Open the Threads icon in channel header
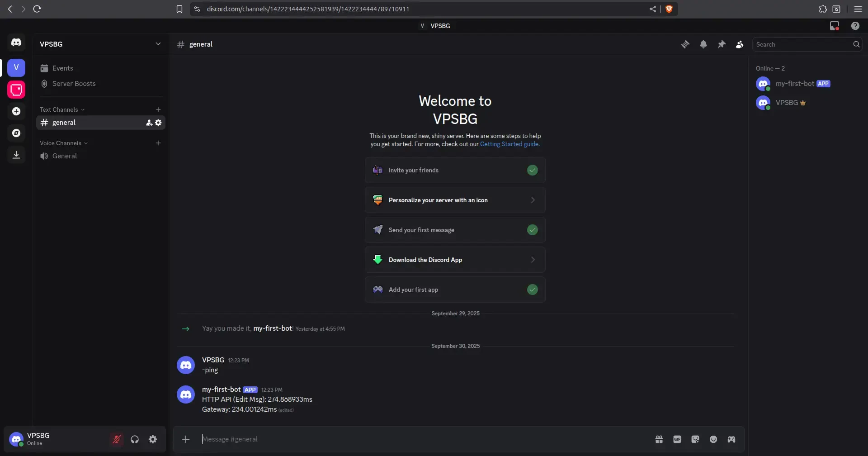This screenshot has width=868, height=456. tap(685, 44)
